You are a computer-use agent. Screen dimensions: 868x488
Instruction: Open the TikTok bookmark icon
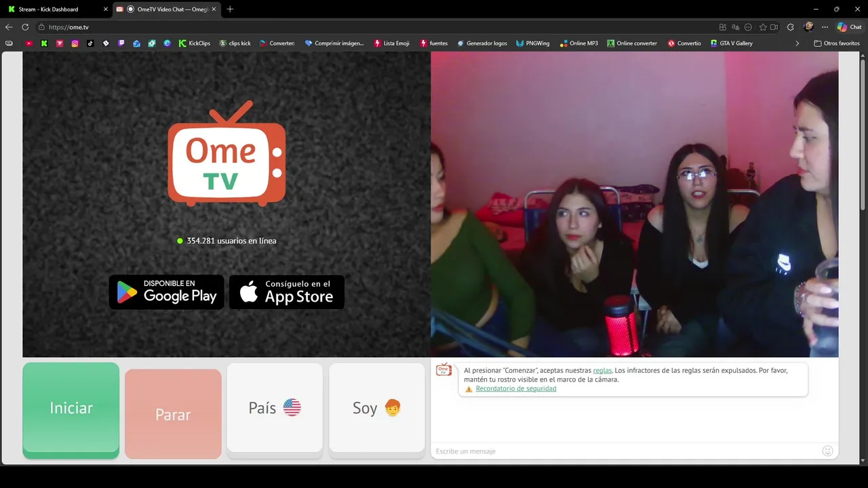pos(90,43)
